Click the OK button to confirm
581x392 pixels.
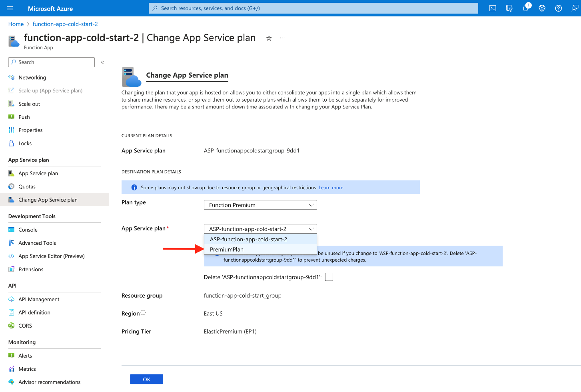click(x=146, y=379)
